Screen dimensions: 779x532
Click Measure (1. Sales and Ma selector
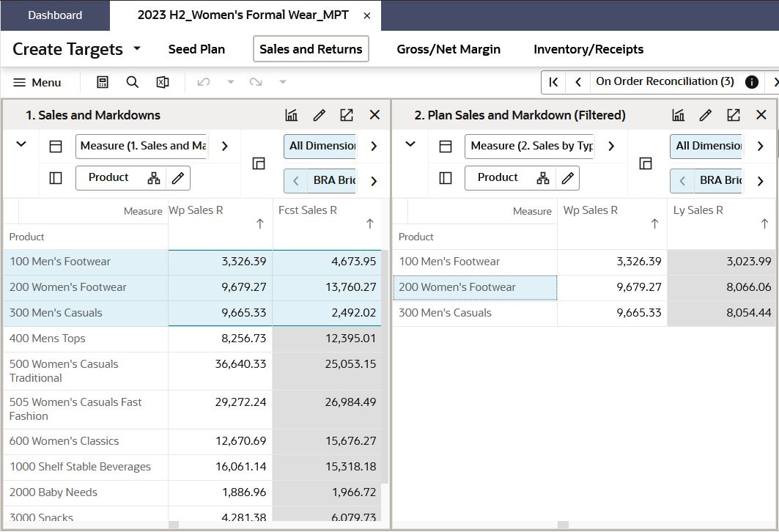click(141, 146)
